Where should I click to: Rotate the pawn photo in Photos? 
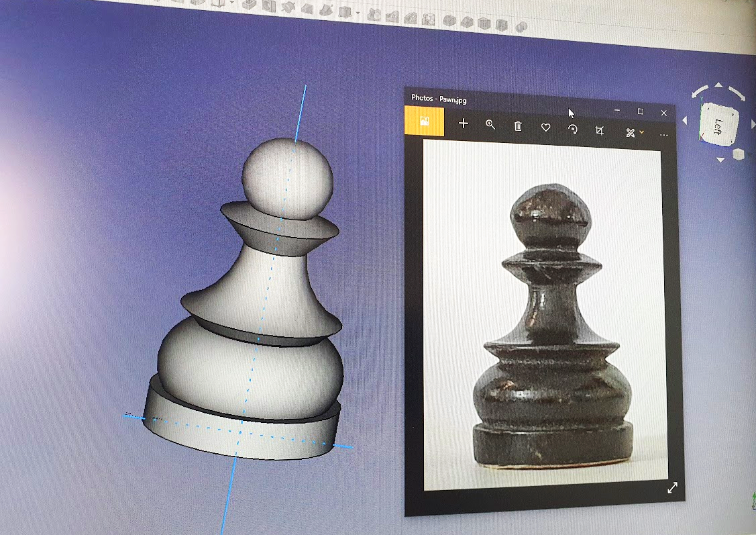tap(573, 130)
